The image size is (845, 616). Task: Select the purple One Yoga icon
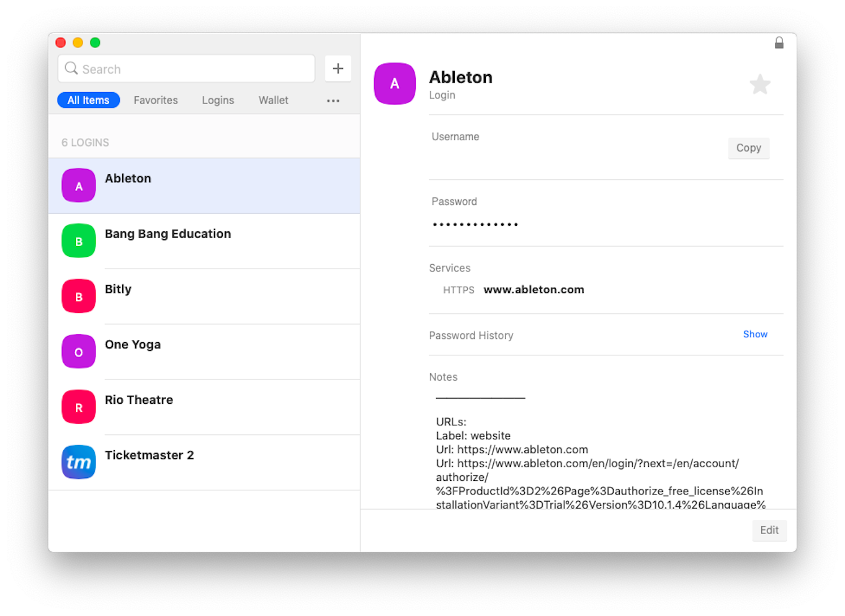pyautogui.click(x=79, y=352)
